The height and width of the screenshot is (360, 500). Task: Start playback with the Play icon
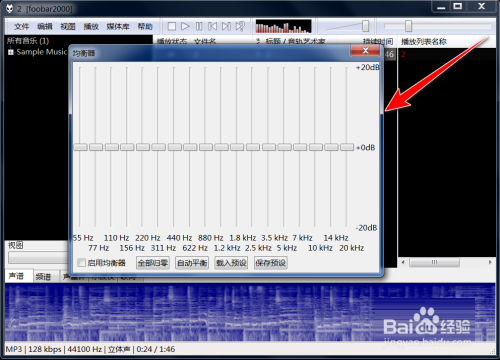click(185, 26)
